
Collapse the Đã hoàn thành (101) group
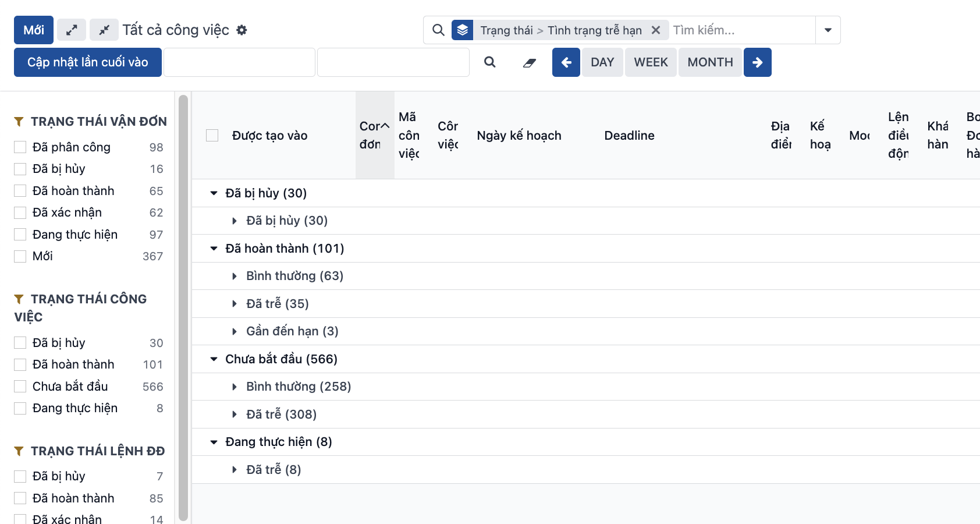pos(214,249)
